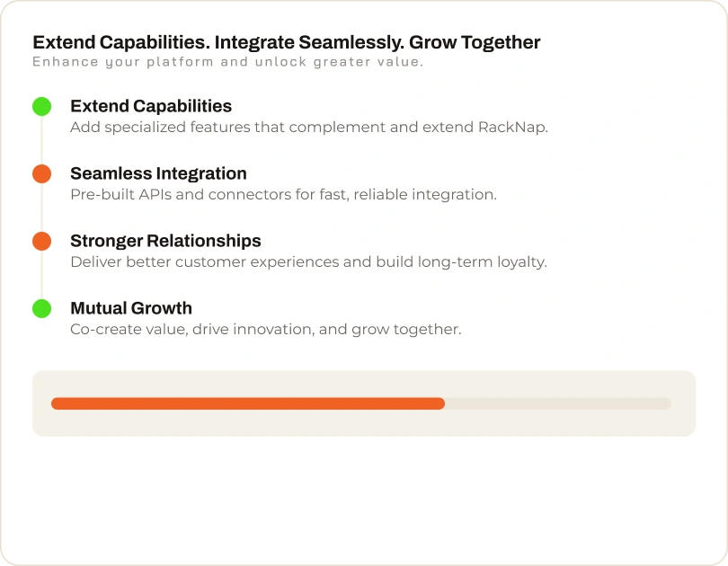Click the Pre-built APIs and connectors description

pyautogui.click(x=283, y=194)
